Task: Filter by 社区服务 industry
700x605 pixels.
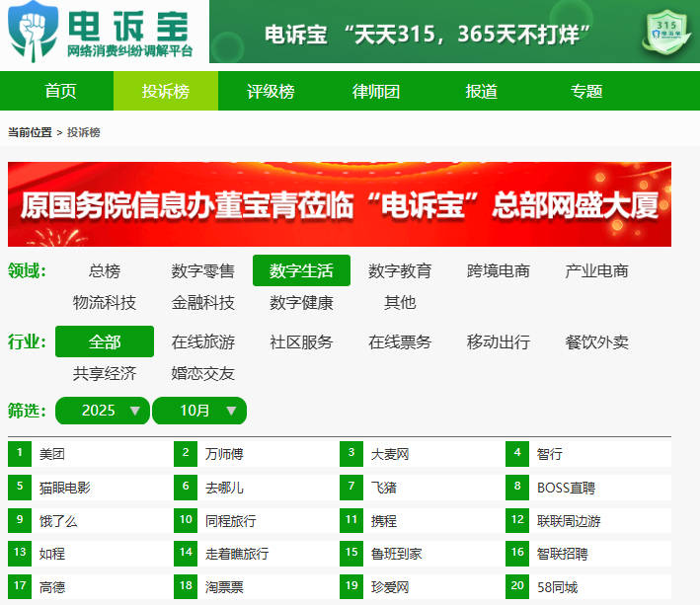Action: click(301, 342)
